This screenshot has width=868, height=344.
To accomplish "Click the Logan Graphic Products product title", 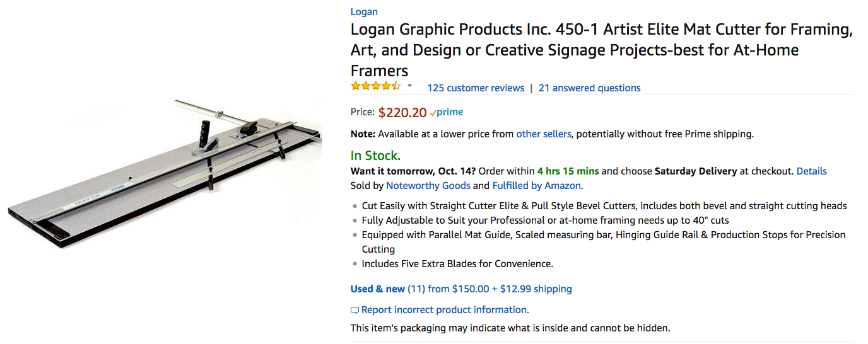I will click(x=601, y=50).
